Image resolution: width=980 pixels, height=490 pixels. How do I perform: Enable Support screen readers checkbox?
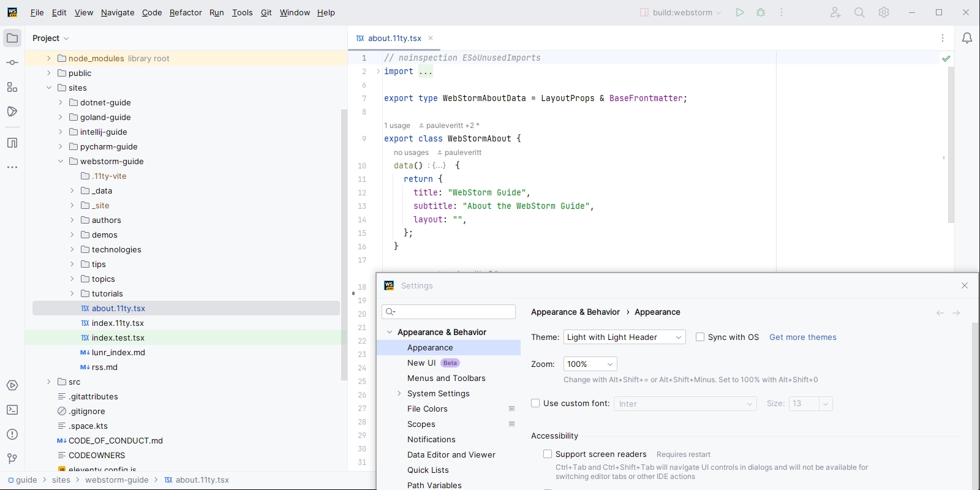tap(548, 454)
